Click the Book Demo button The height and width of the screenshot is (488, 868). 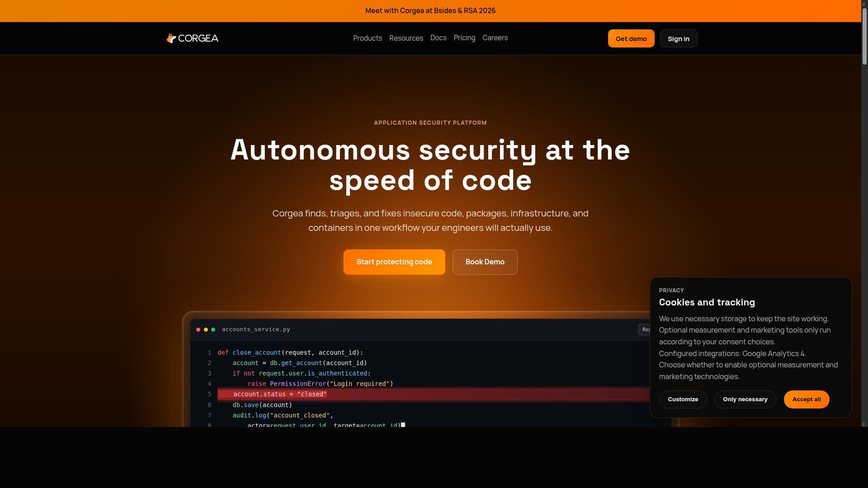(485, 262)
